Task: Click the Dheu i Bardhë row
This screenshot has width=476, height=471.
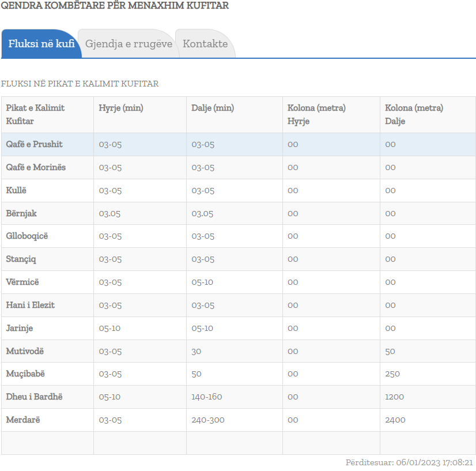Action: 34,397
